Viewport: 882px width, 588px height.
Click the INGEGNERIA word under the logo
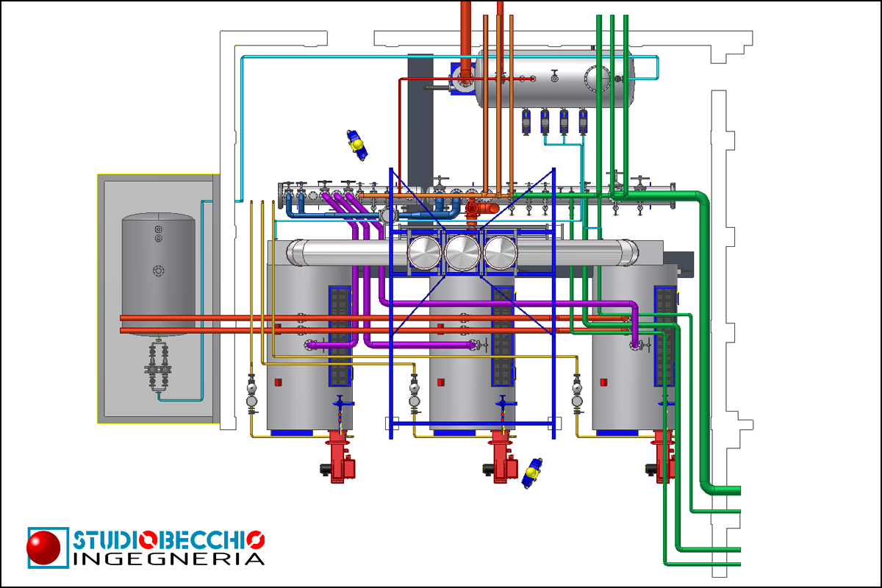point(168,559)
